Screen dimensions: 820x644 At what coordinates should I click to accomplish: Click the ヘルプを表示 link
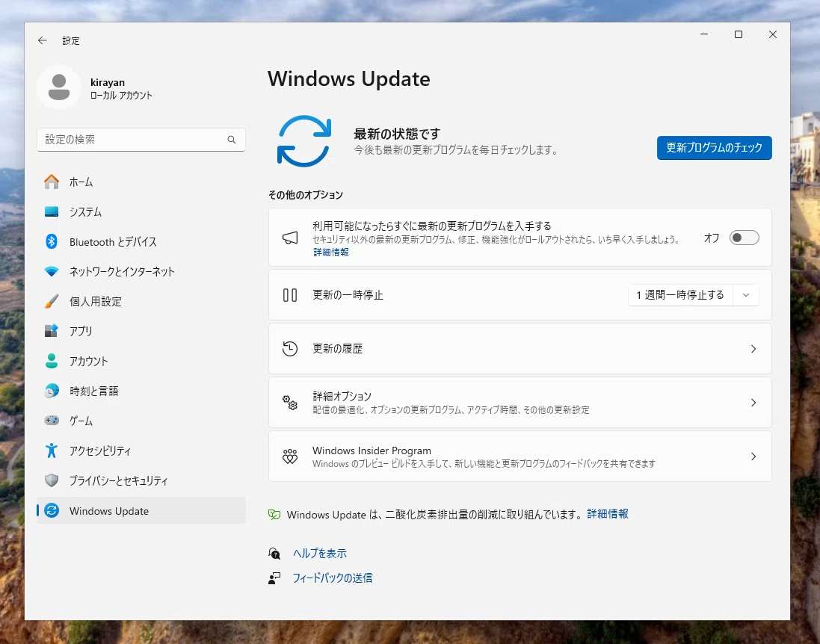pos(319,553)
